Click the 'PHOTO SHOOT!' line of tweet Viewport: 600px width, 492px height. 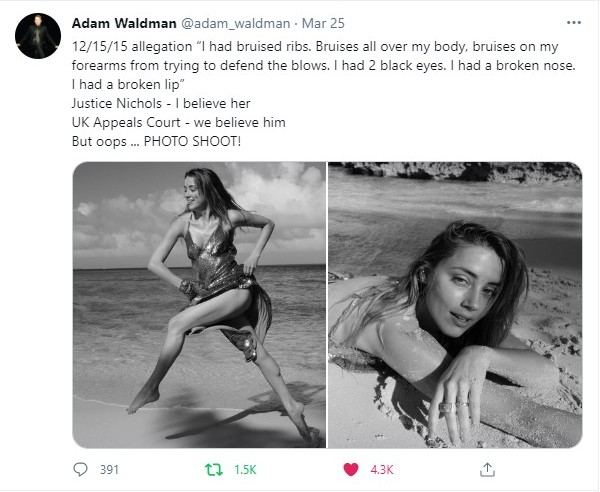pyautogui.click(x=157, y=142)
